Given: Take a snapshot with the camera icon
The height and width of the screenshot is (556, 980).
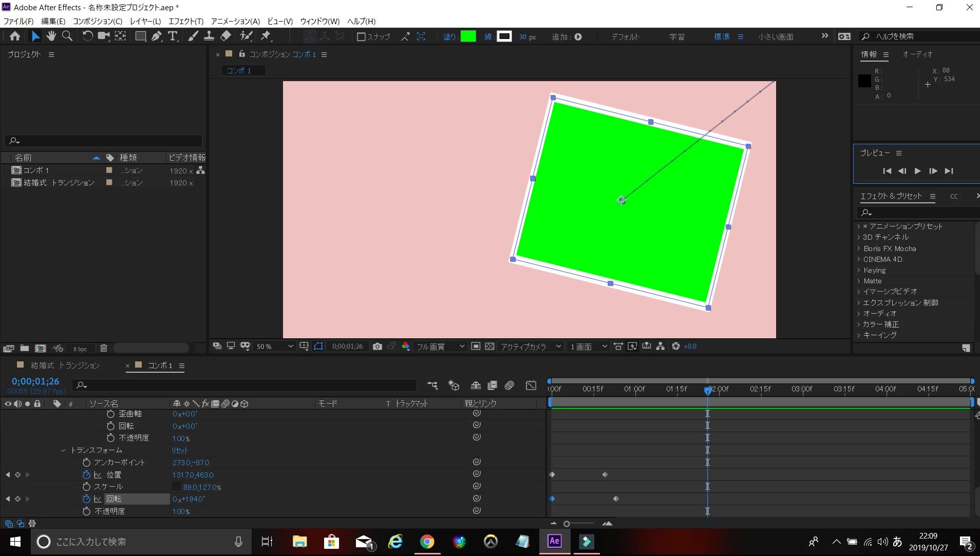Looking at the screenshot, I should pos(378,347).
